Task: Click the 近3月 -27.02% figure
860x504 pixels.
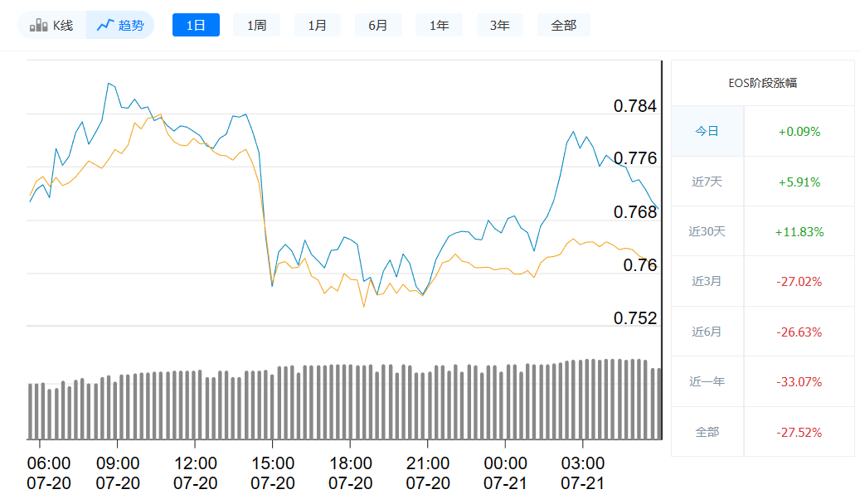Action: click(x=798, y=281)
